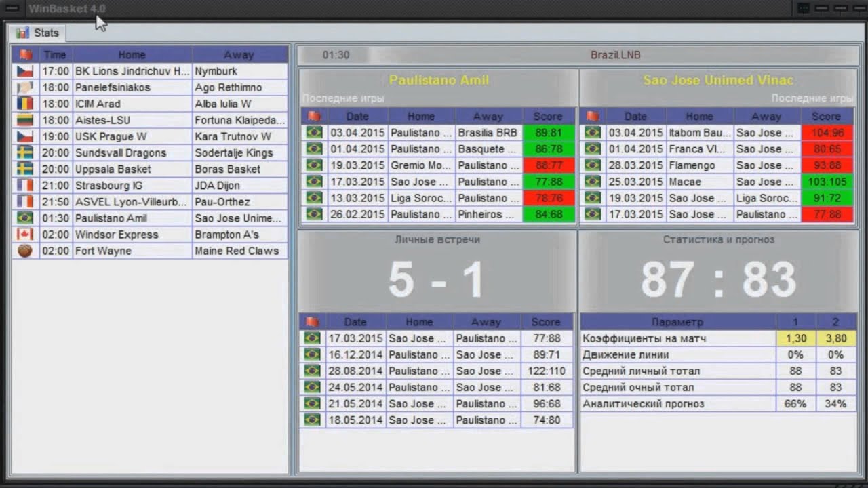Click the 5 - 1 head-to-head record

[437, 279]
